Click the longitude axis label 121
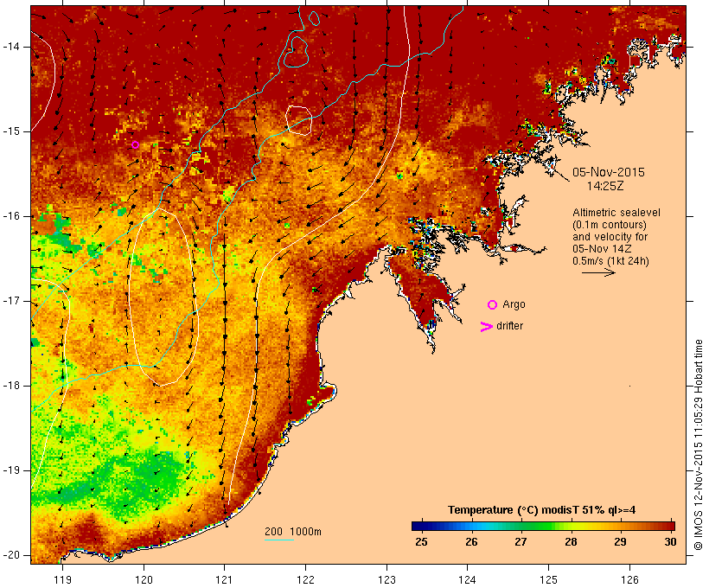Viewport: 709px width, 588px height. coord(224,580)
